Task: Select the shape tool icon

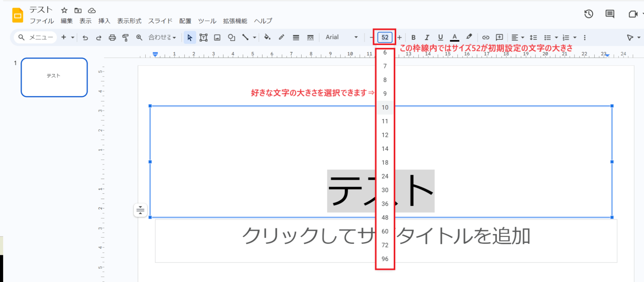Action: (231, 38)
